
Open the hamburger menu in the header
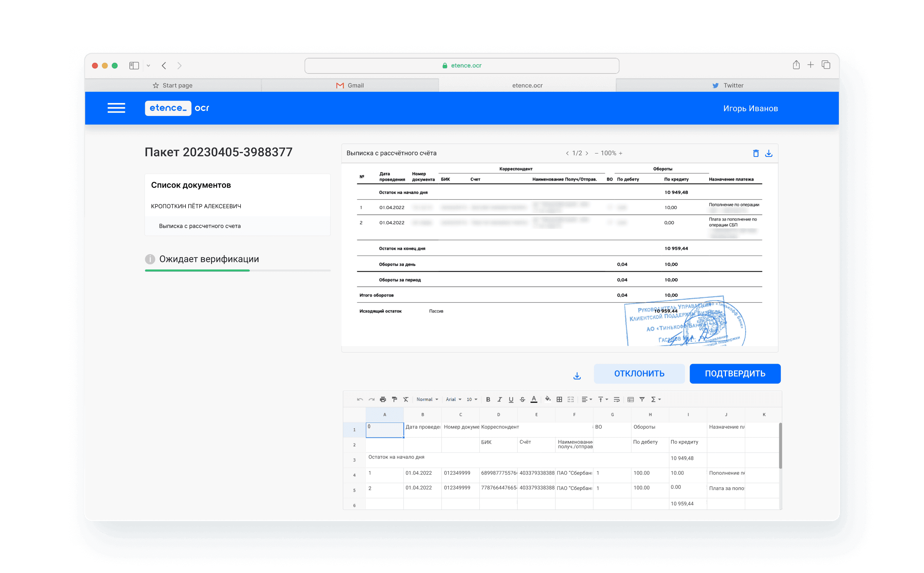[116, 108]
